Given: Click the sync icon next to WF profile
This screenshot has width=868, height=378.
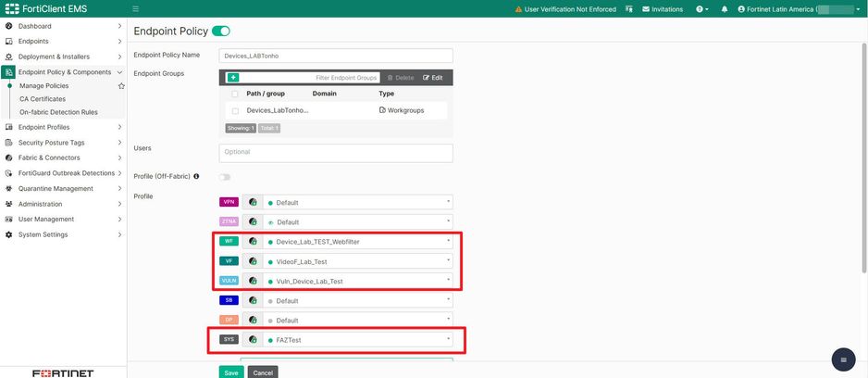Looking at the screenshot, I should 253,241.
